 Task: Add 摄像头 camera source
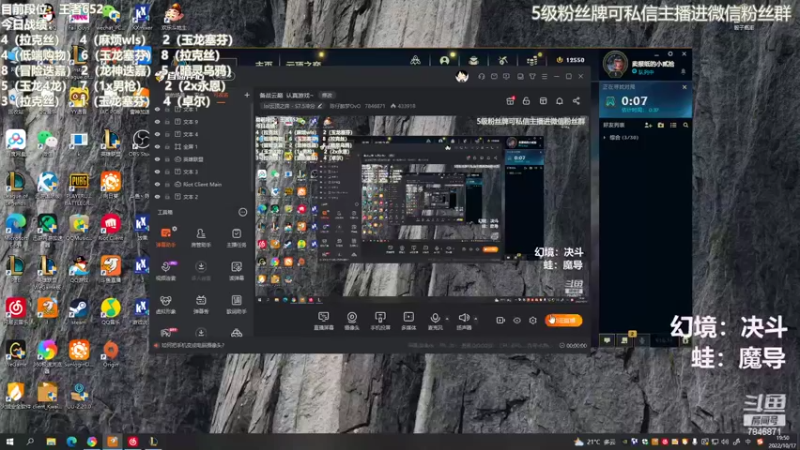(x=352, y=321)
